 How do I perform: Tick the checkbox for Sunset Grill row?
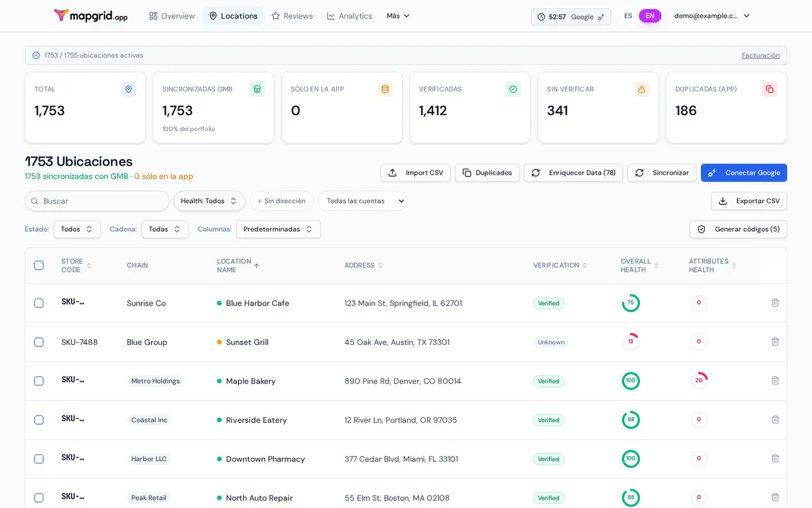tap(39, 342)
